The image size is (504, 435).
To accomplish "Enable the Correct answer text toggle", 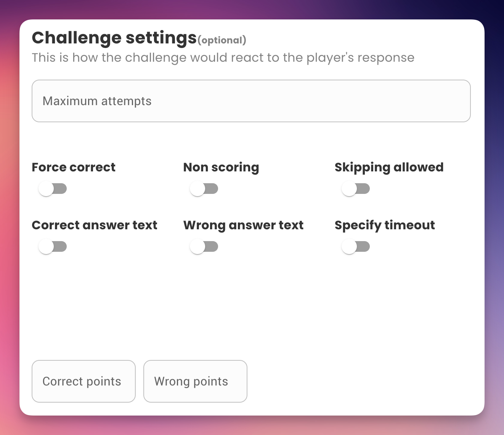I will 53,247.
